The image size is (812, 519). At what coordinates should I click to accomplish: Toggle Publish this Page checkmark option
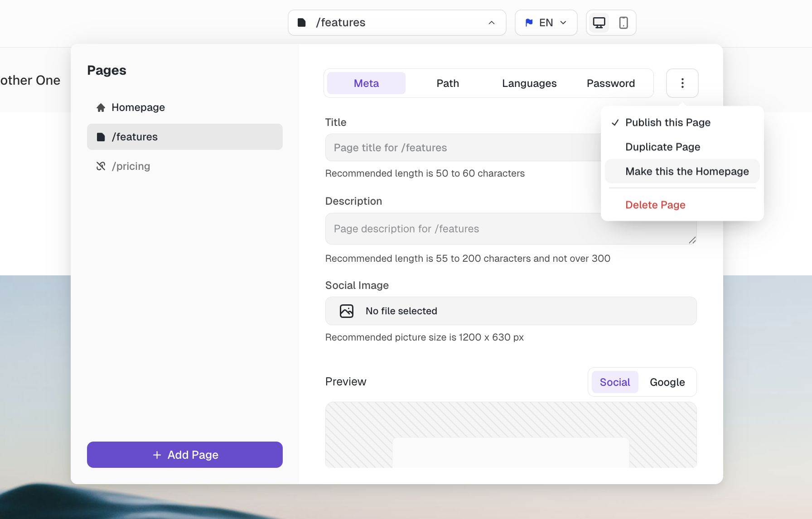667,123
